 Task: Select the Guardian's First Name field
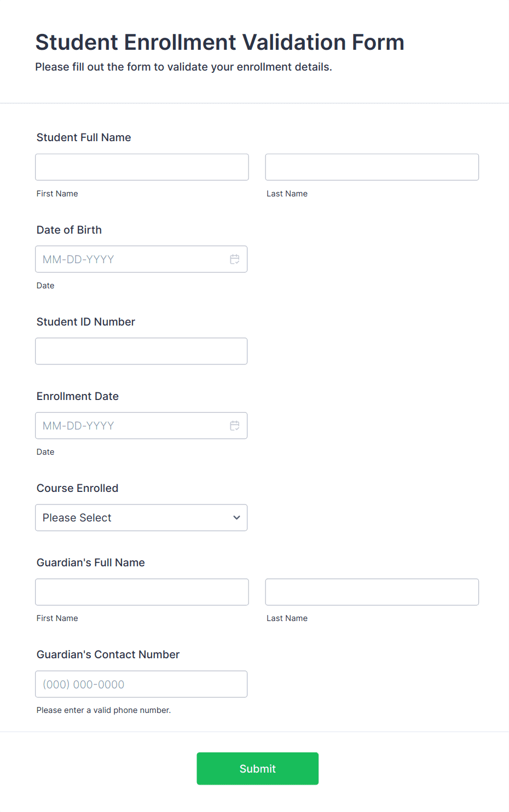click(x=141, y=591)
